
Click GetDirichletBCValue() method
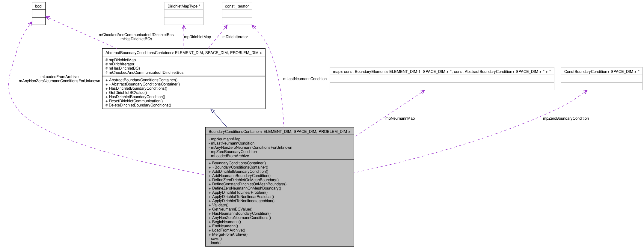[x=126, y=93]
